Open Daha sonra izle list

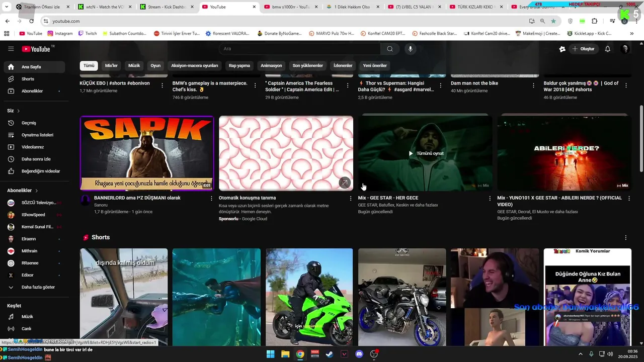coord(34,159)
